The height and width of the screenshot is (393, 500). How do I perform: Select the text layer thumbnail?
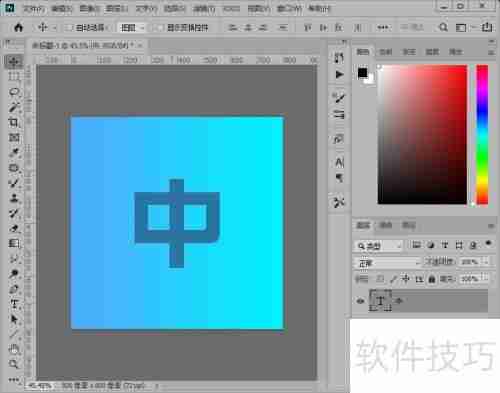point(380,300)
